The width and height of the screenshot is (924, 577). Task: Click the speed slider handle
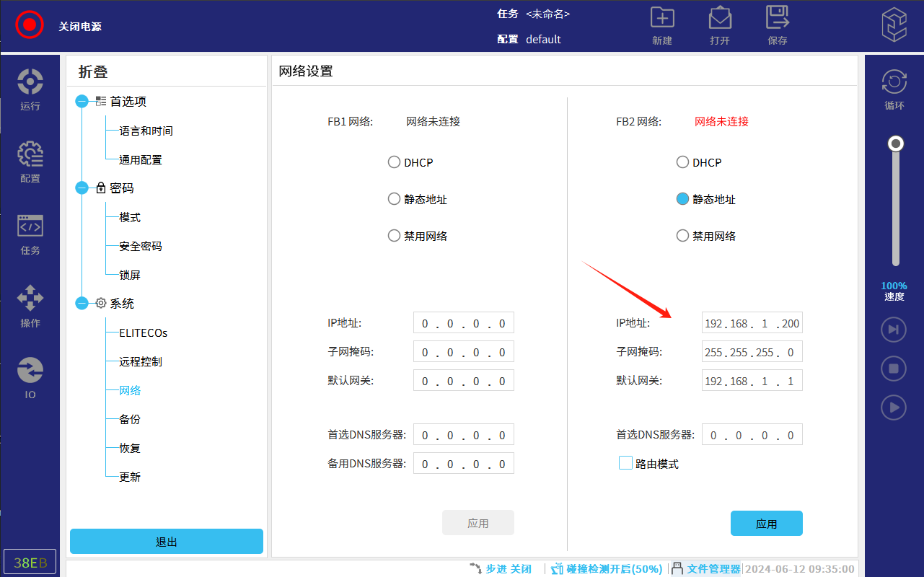[896, 144]
